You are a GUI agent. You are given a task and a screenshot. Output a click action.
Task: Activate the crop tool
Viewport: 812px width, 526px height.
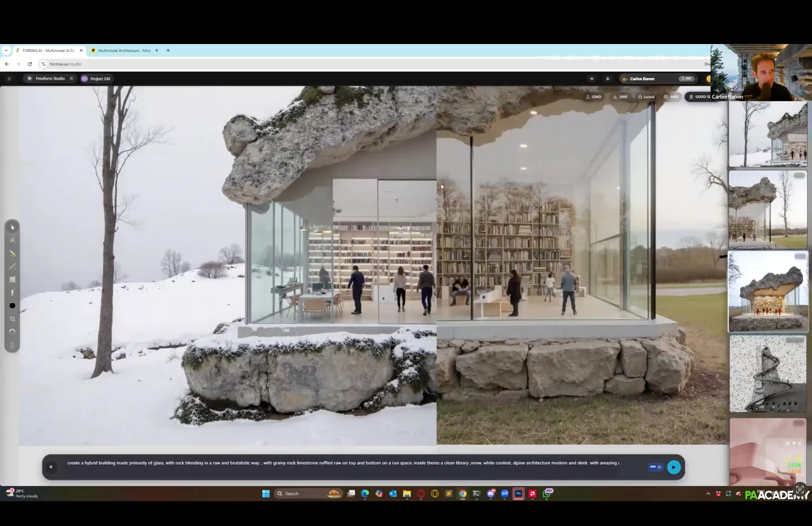click(12, 319)
